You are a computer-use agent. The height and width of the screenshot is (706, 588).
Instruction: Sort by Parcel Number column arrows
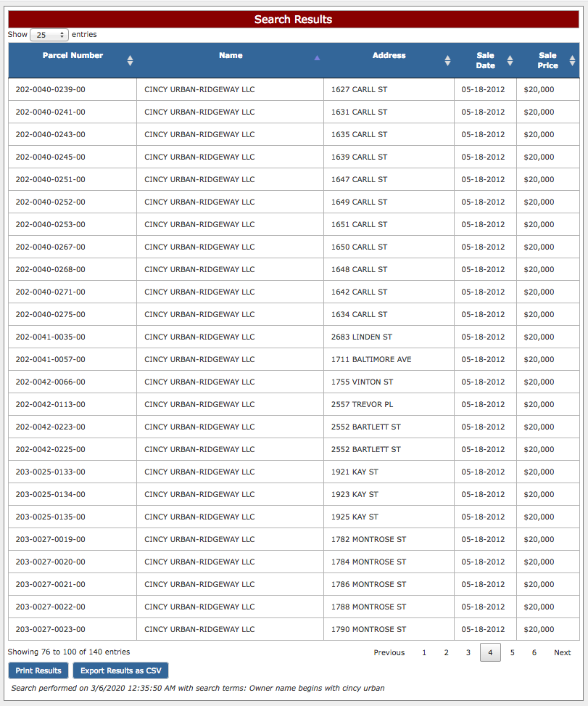tap(130, 60)
